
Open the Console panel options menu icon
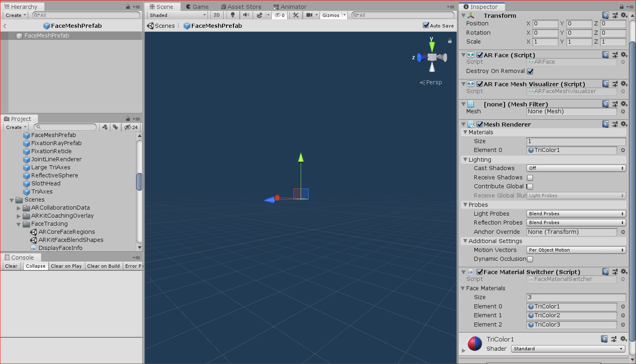point(136,258)
